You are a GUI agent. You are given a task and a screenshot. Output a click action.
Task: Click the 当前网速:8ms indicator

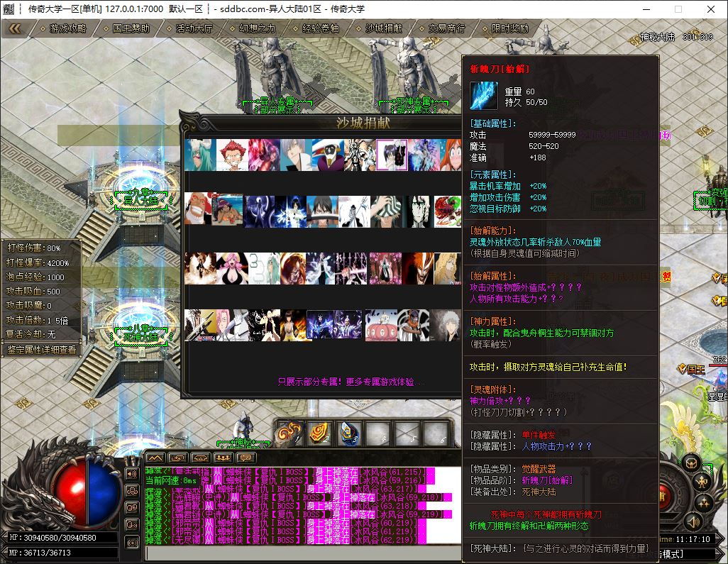click(171, 480)
